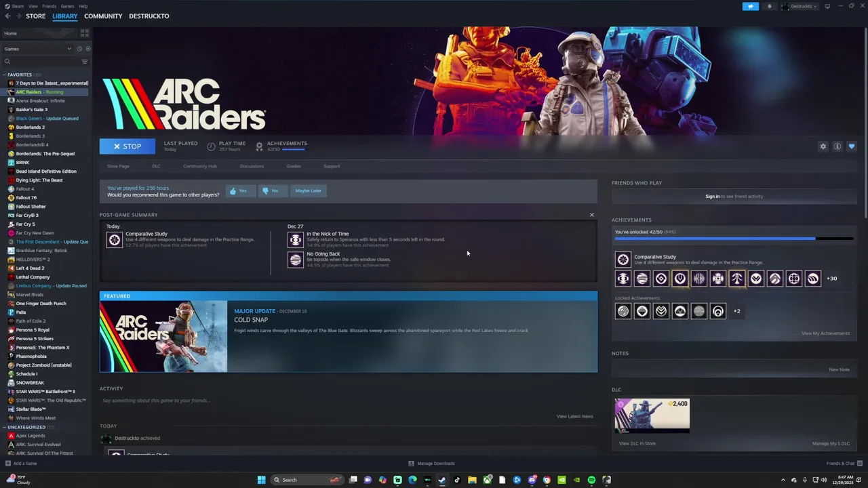The width and height of the screenshot is (868, 488).
Task: Select last locked achievement badge before +2
Action: pos(718,311)
